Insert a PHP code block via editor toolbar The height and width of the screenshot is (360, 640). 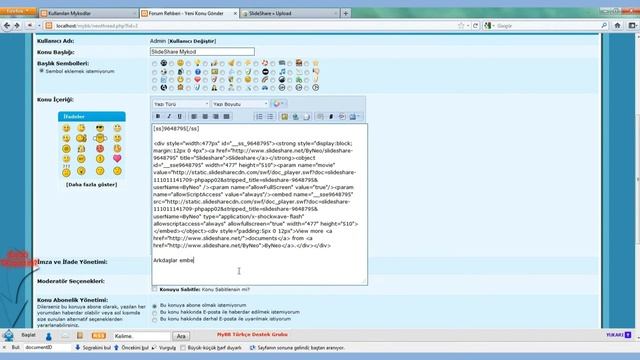[342, 116]
